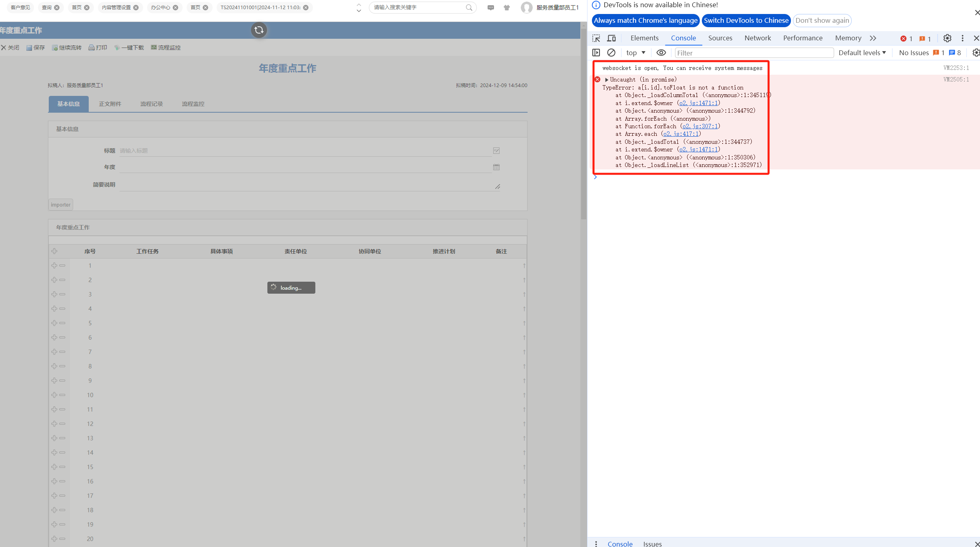Expand the Uncaught (in promise) error

607,80
